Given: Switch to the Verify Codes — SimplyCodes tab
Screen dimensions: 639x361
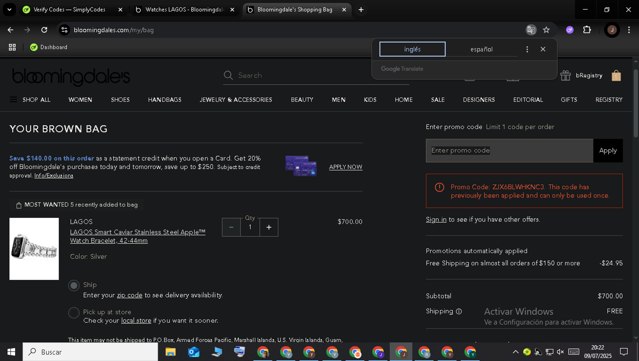Looking at the screenshot, I should pyautogui.click(x=69, y=9).
